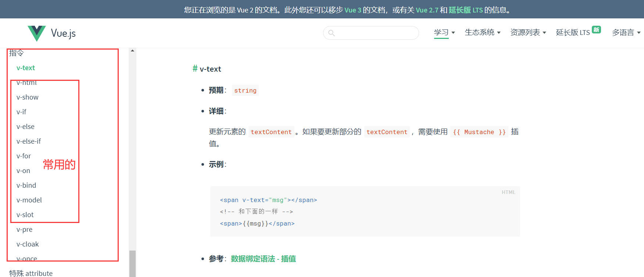Open the 延长版 LTS nav item
Image resolution: width=644 pixels, height=277 pixels.
[573, 32]
